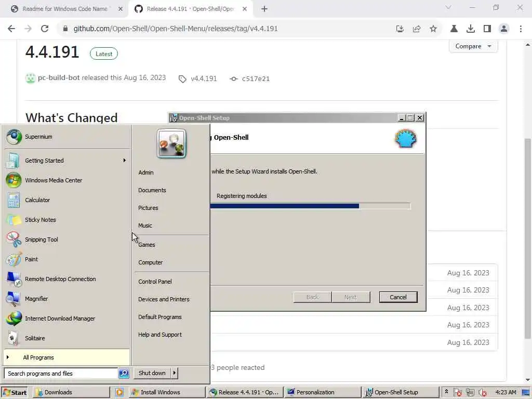Open the Compare dropdown on GitHub
The height and width of the screenshot is (399, 532).
coord(473,46)
